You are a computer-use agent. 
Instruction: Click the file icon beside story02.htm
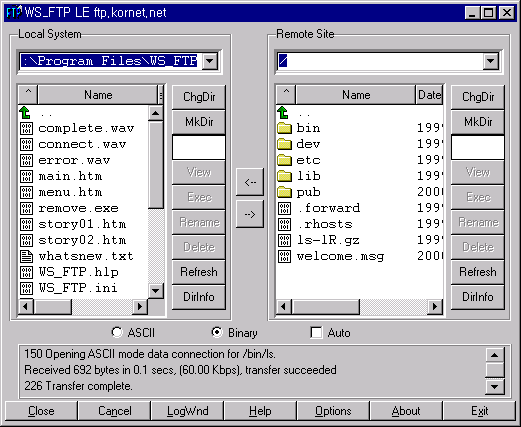click(26, 240)
